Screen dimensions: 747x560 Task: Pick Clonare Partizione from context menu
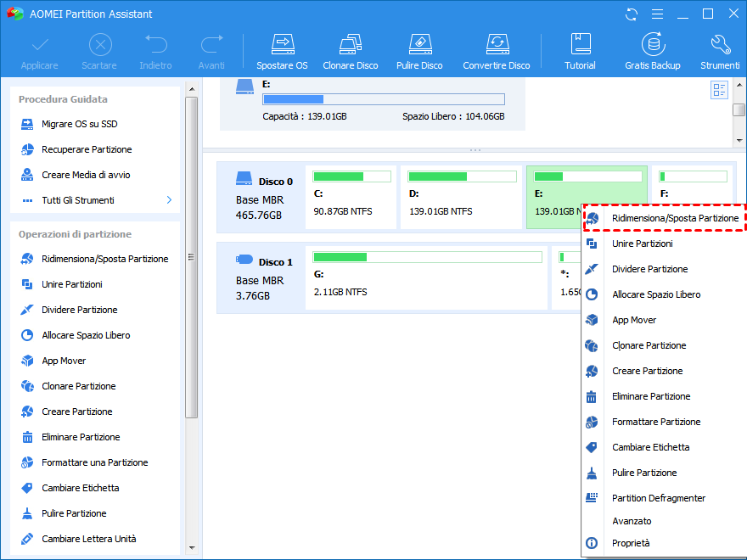(x=664, y=345)
